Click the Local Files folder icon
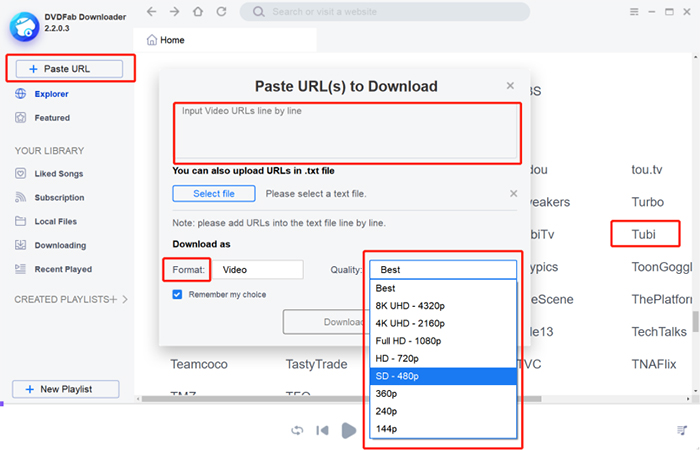Image resolution: width=700 pixels, height=450 pixels. click(21, 221)
